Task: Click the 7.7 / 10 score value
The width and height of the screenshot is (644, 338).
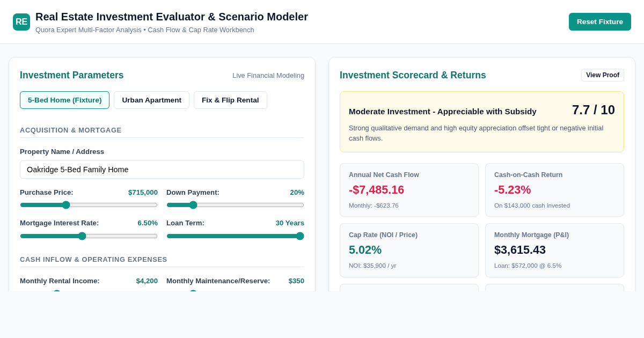Action: pyautogui.click(x=593, y=110)
